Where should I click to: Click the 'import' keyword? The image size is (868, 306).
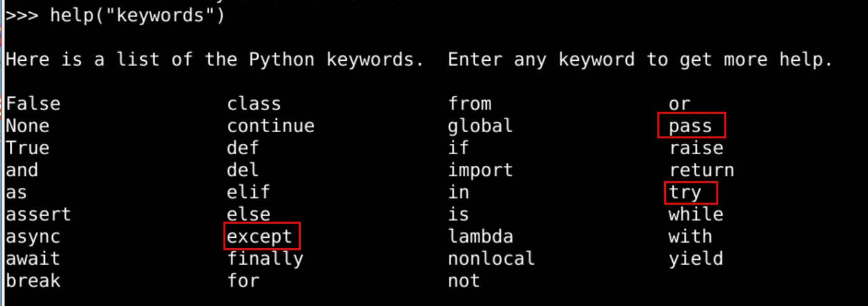481,170
